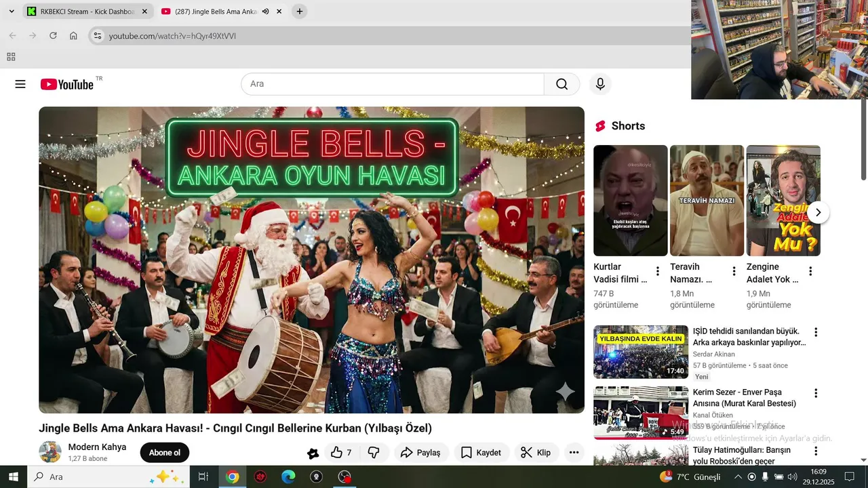
Task: Click the page vertical scrollbar
Action: (x=863, y=140)
